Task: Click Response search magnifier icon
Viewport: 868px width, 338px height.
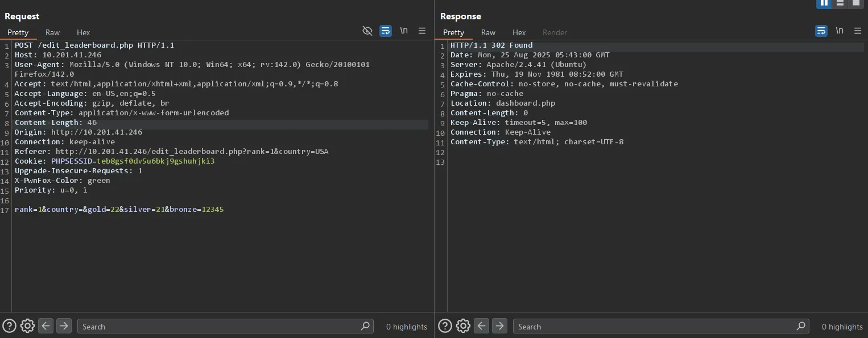Action: tap(801, 326)
